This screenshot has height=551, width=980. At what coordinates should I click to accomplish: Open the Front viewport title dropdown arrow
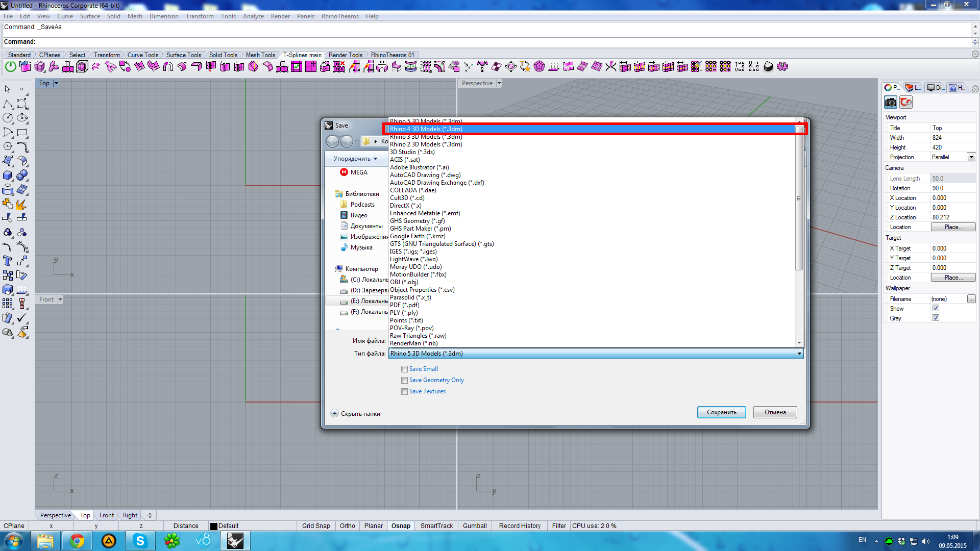(60, 299)
